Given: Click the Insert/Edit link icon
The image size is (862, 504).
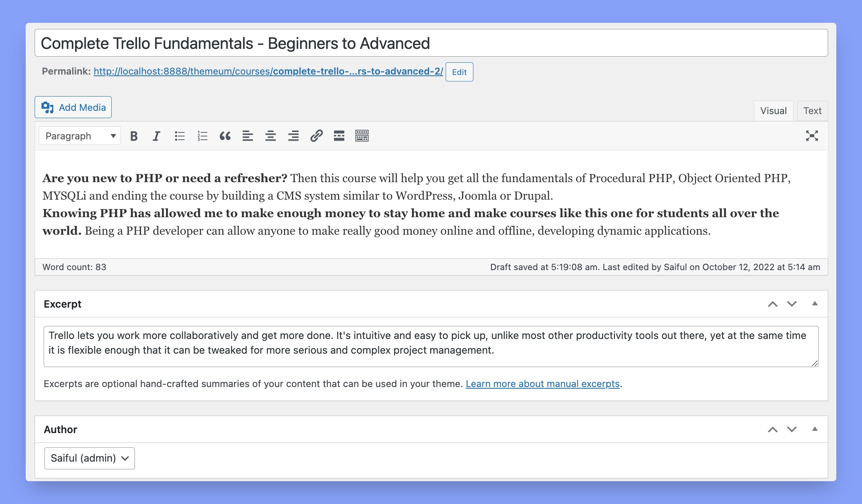Looking at the screenshot, I should click(x=316, y=136).
